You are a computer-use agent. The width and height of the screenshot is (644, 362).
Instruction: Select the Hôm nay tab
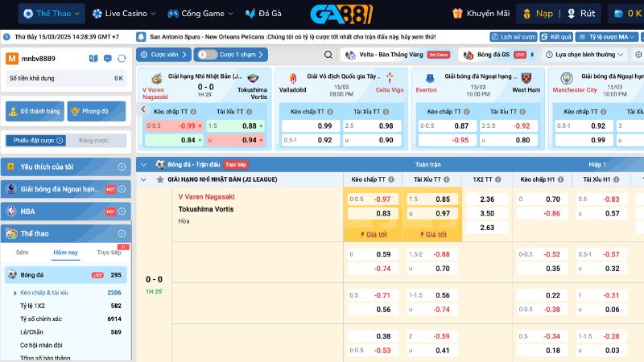click(x=66, y=253)
